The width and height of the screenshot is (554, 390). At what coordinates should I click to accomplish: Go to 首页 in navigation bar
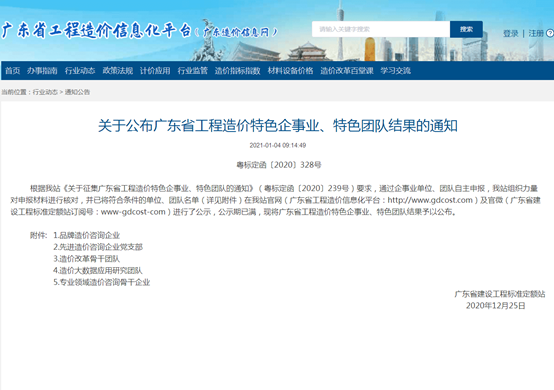coord(12,71)
